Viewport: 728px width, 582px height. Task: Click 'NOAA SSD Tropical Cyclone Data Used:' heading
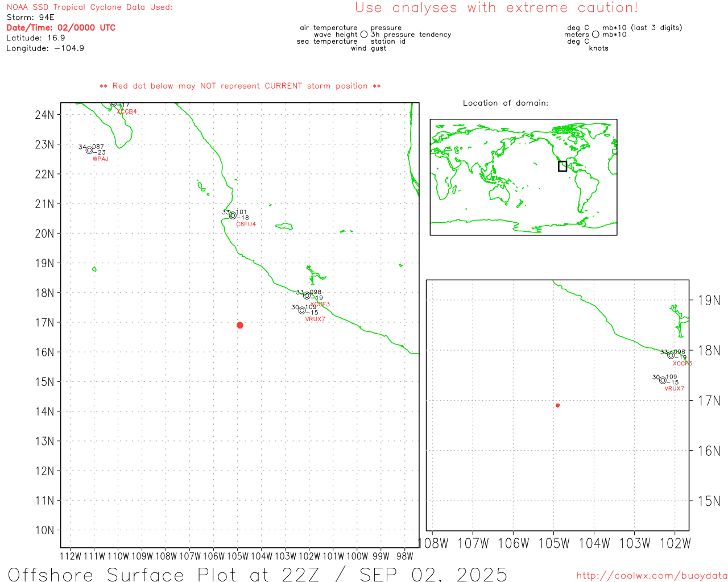[x=89, y=7]
